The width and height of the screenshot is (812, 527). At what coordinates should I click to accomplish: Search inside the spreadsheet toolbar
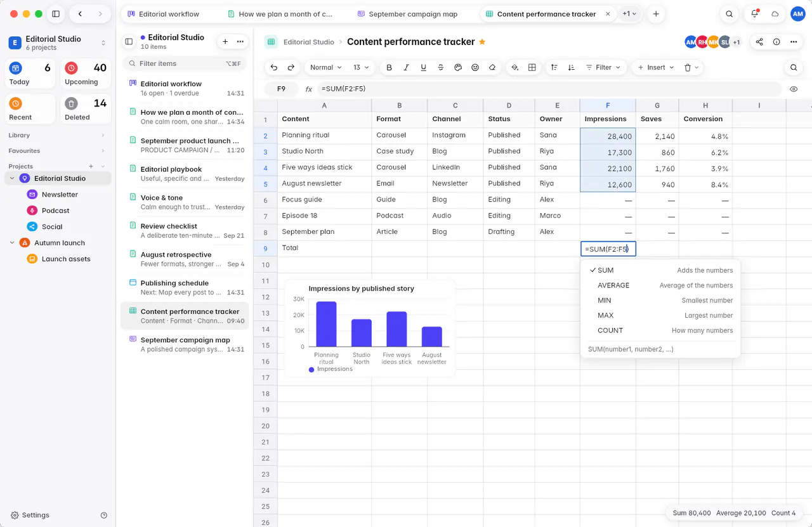794,67
